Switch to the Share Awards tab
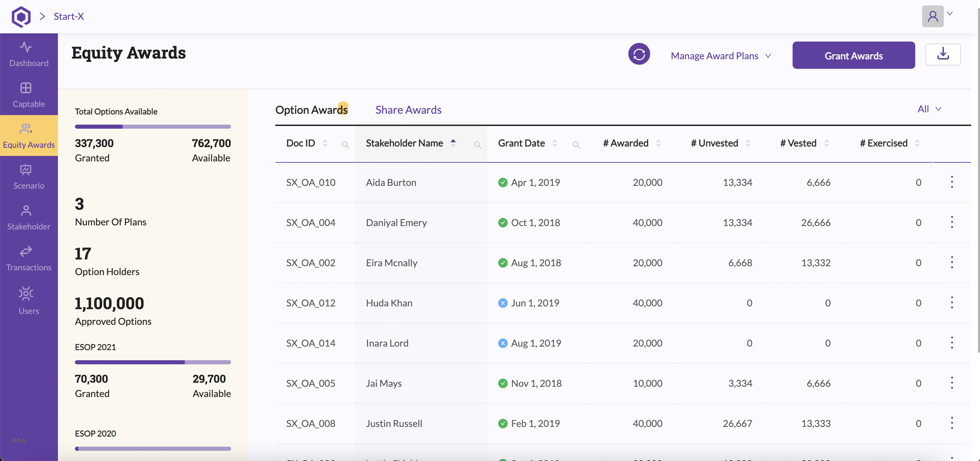This screenshot has width=980, height=461. pos(408,110)
